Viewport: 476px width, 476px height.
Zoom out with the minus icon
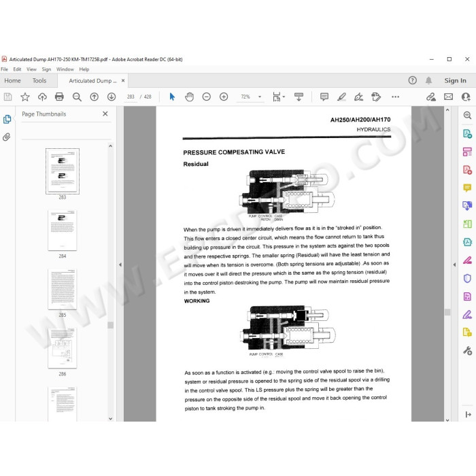tap(207, 97)
